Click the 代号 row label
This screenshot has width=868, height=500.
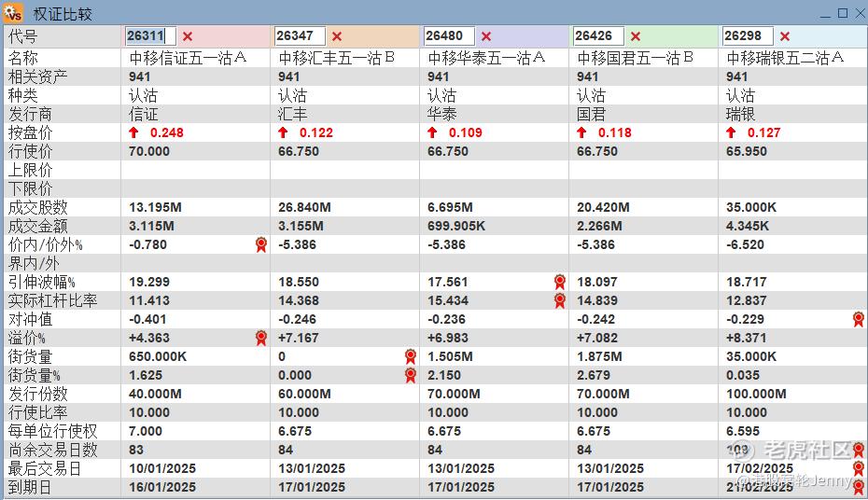pyautogui.click(x=22, y=36)
